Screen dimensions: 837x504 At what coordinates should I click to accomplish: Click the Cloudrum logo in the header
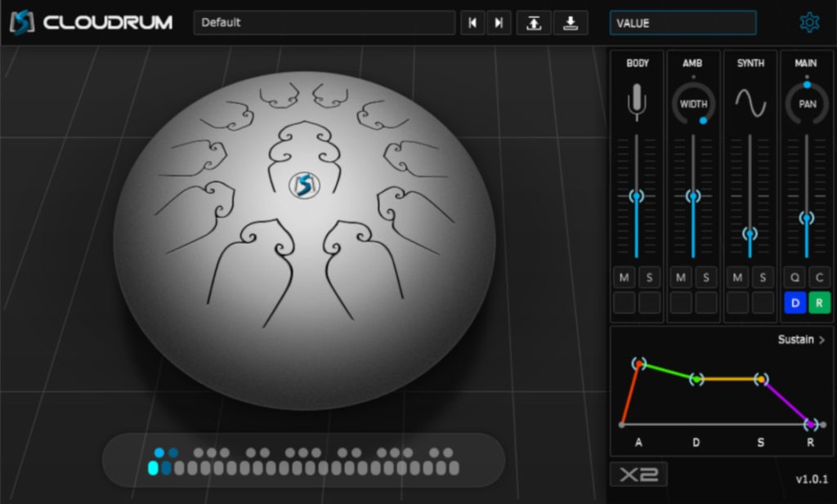coord(92,22)
